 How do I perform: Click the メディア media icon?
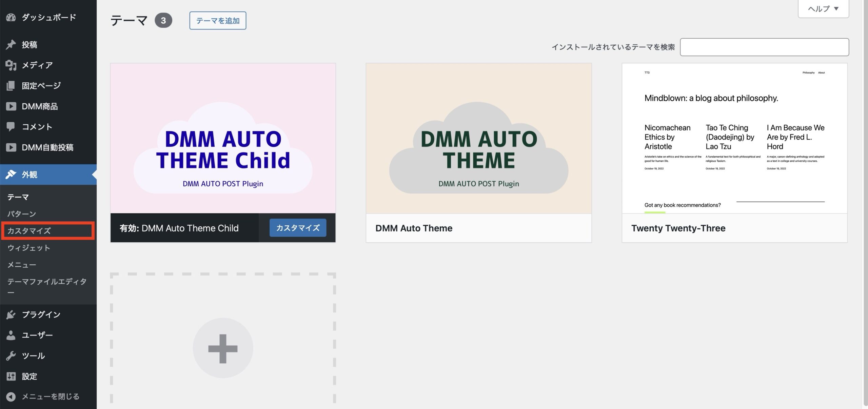[x=11, y=65]
